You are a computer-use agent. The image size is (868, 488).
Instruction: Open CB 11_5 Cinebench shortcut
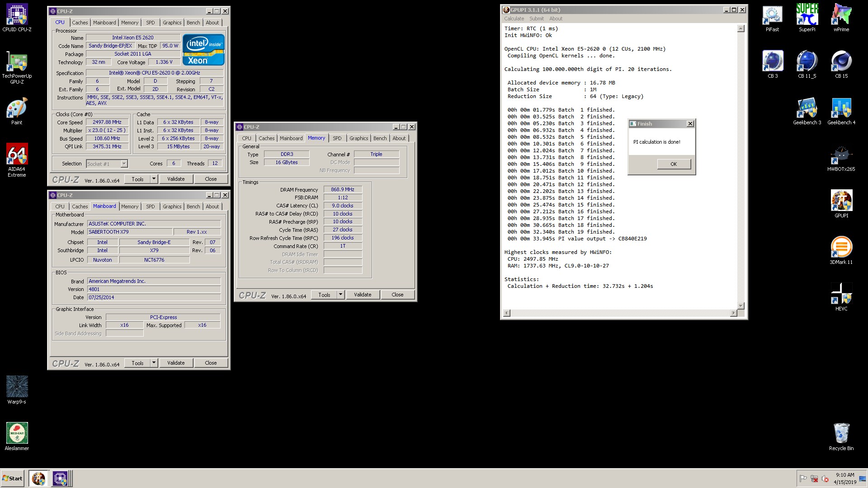point(807,65)
